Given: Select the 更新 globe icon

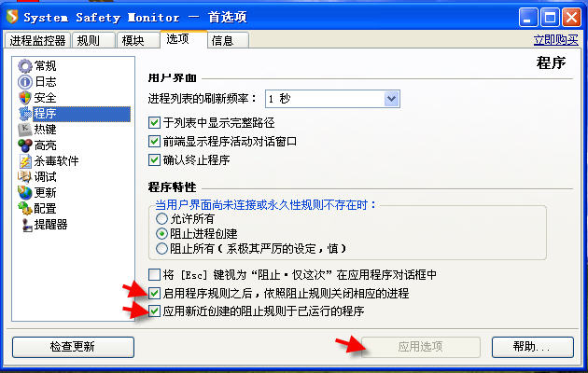Looking at the screenshot, I should [25, 192].
